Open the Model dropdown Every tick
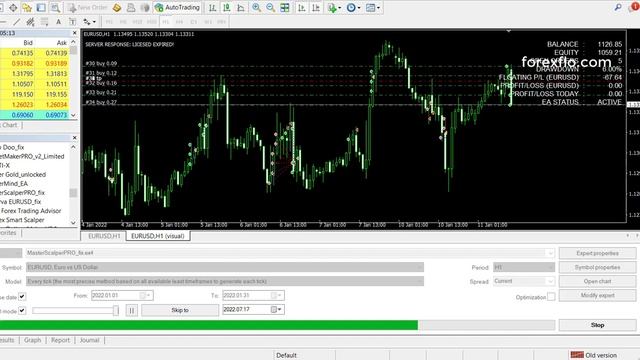 [225, 281]
